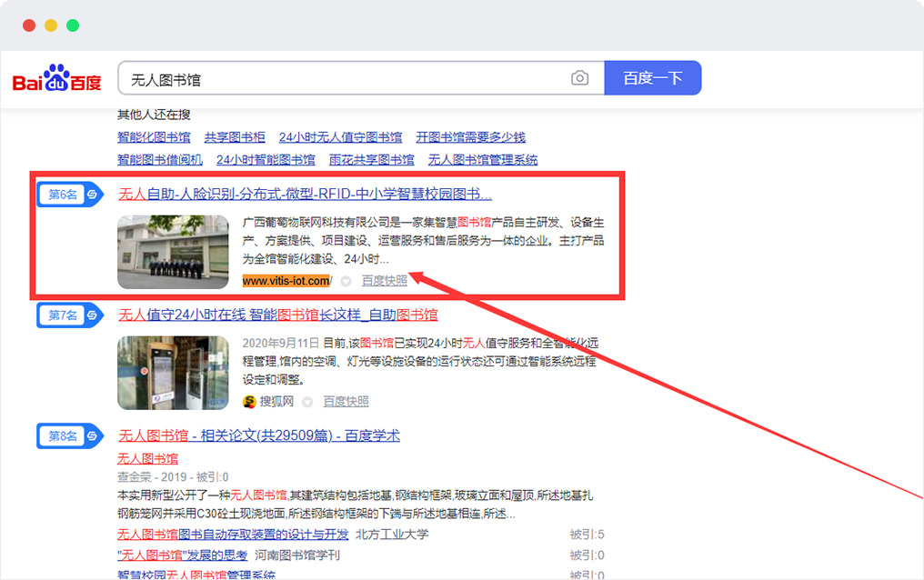Open 百度快照 for the vitis-iot result
Image resolution: width=924 pixels, height=580 pixels.
(x=385, y=281)
